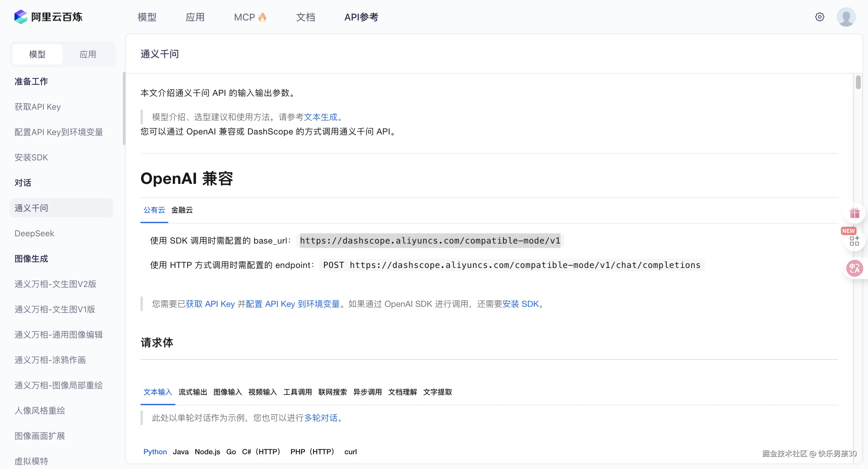This screenshot has height=469, width=868.
Task: Open the 多轮对话 link
Action: 320,418
